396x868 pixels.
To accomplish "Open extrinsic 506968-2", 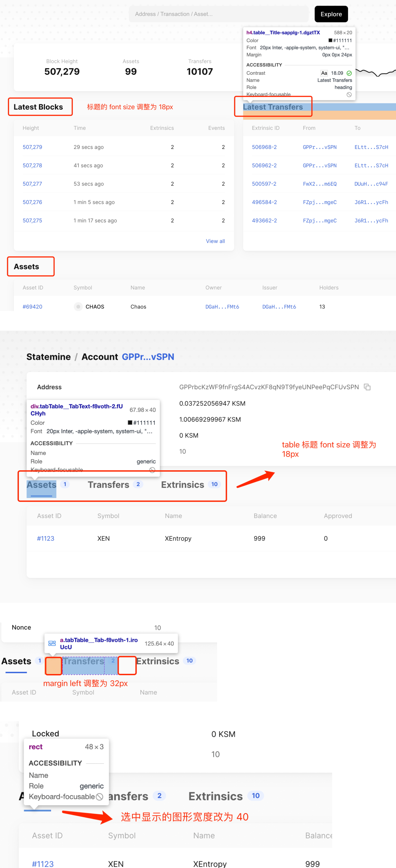I will (264, 147).
